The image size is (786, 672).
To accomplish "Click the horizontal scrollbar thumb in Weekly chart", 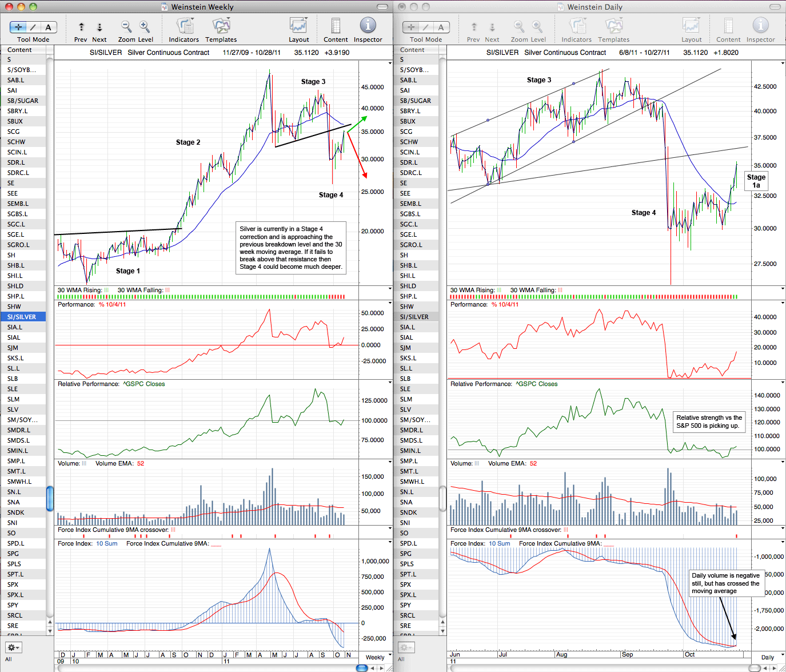I will point(362,668).
